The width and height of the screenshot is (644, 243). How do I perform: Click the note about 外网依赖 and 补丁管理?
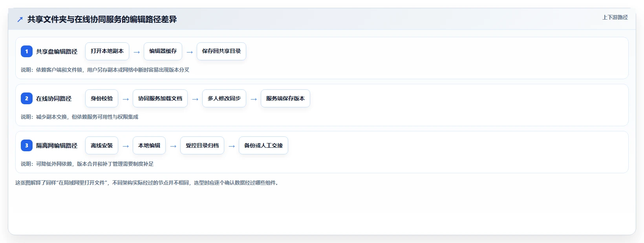point(87,164)
